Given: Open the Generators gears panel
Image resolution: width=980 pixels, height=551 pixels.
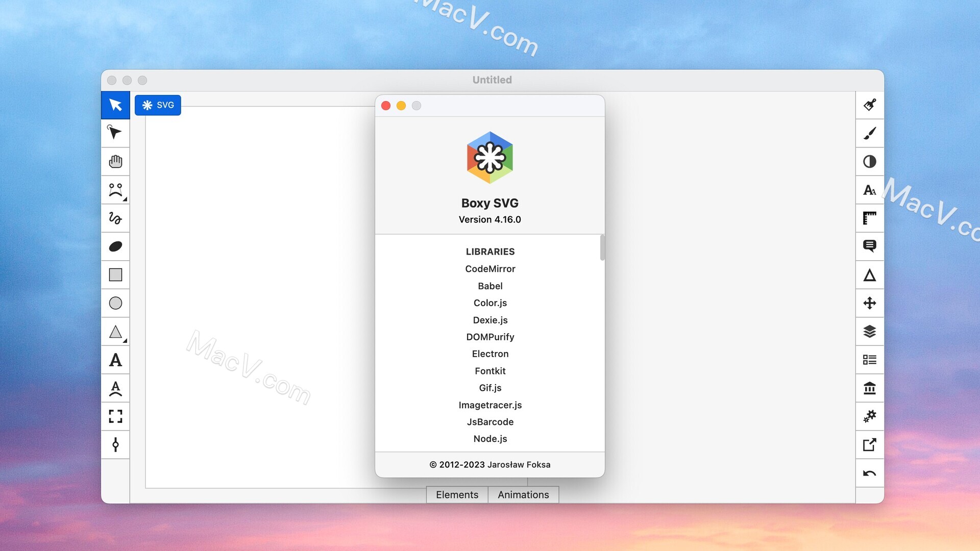Looking at the screenshot, I should point(870,416).
